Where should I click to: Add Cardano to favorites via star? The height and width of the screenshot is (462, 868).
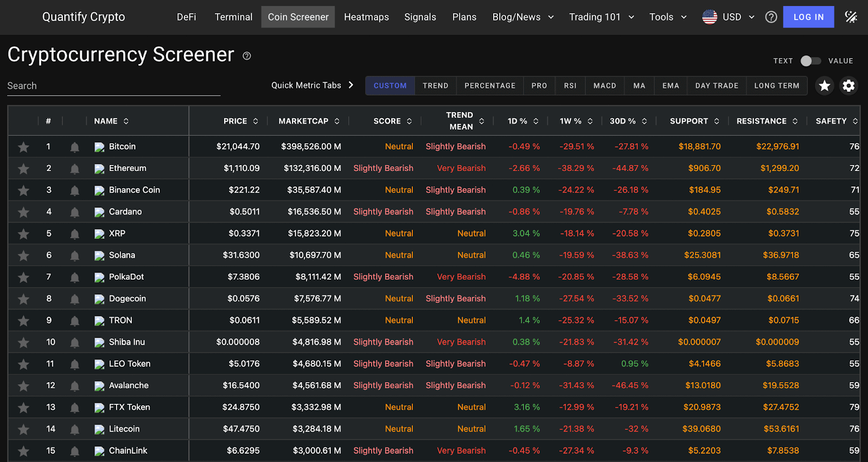click(x=23, y=212)
